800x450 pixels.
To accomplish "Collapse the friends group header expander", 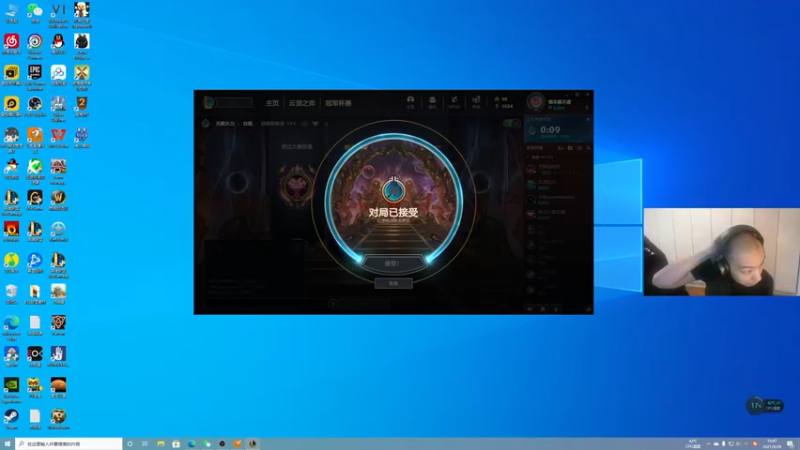I will pyautogui.click(x=529, y=157).
